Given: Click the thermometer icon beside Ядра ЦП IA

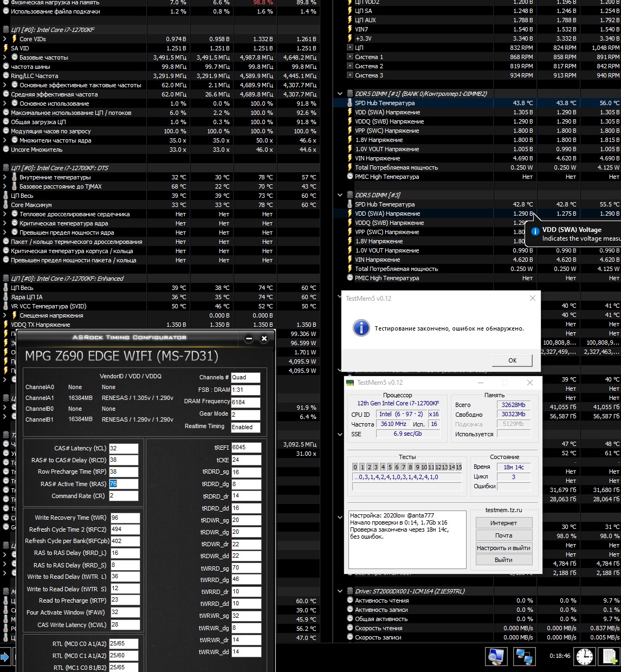Looking at the screenshot, I should click(x=6, y=297).
